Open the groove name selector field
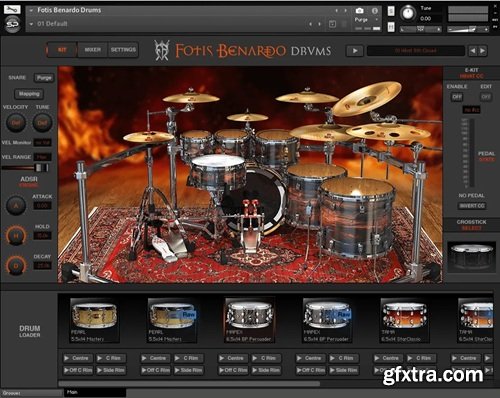This screenshot has width=500, height=398. pos(416,51)
